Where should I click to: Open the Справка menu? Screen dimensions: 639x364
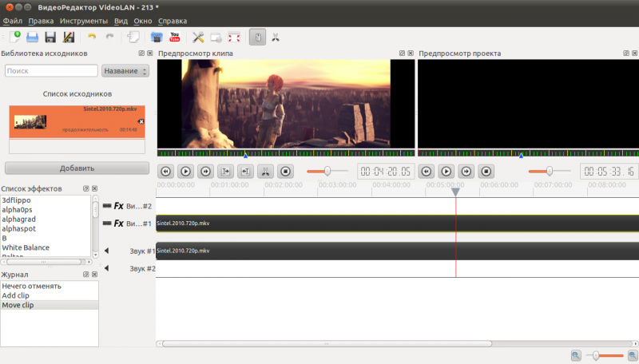(x=173, y=21)
